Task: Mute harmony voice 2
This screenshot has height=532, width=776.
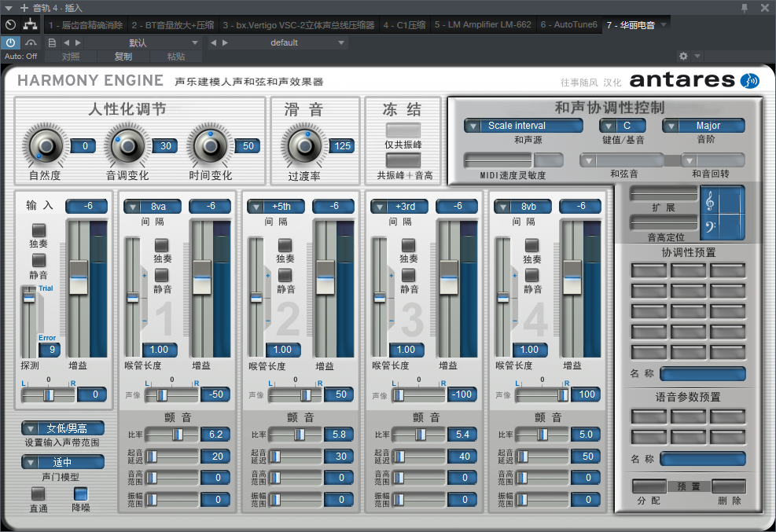Action: (x=285, y=275)
